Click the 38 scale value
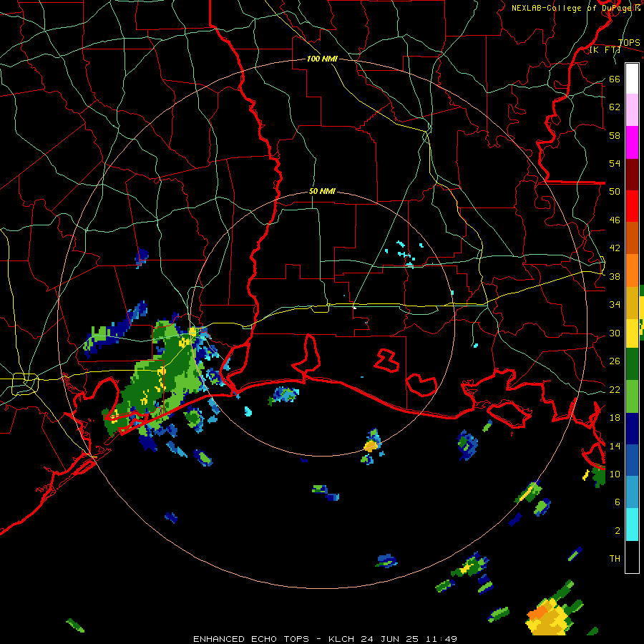 click(x=615, y=276)
